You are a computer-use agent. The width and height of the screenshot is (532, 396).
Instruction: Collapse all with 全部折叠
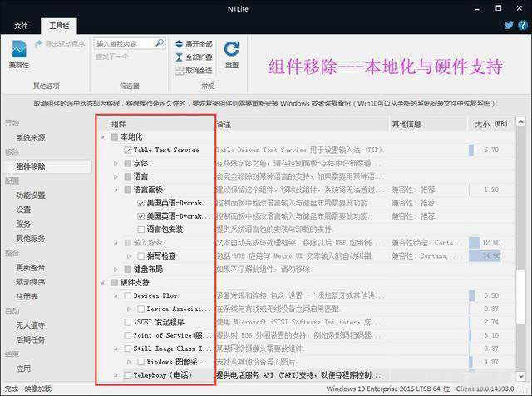click(194, 57)
